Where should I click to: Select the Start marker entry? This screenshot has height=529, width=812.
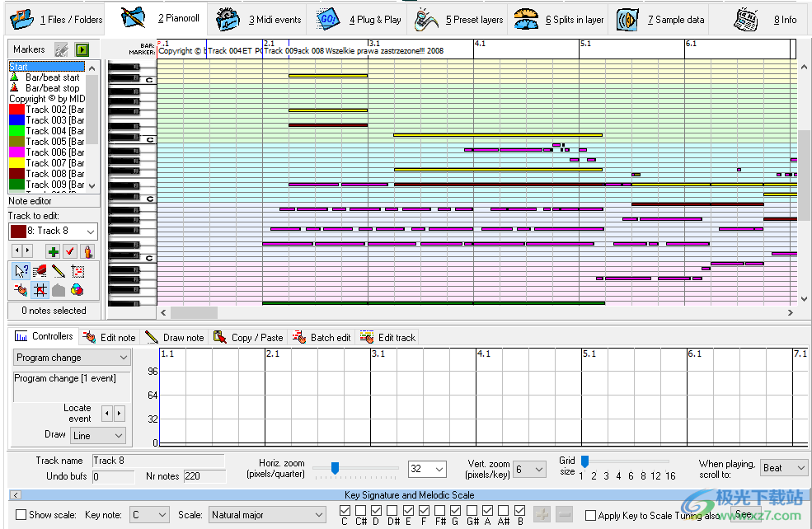coord(47,66)
